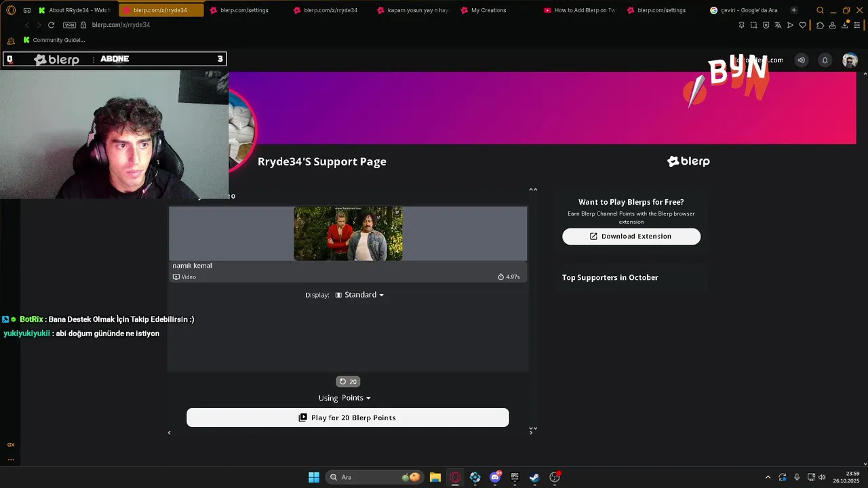
Task: Open Community Guidelines bookmark
Action: tap(54, 40)
